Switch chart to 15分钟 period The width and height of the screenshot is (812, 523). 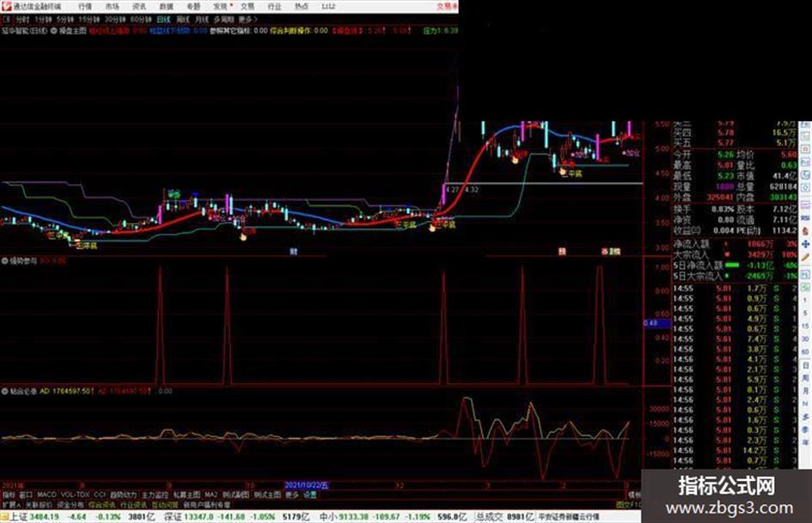point(89,20)
